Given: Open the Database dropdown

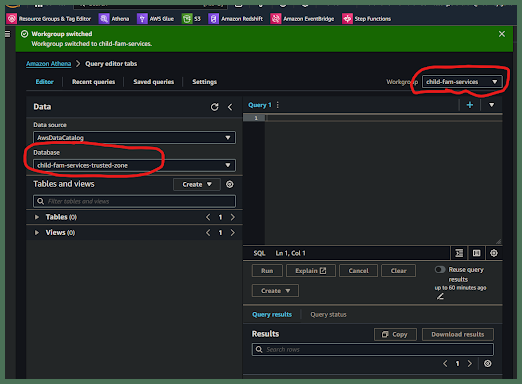Looking at the screenshot, I should coord(134,165).
